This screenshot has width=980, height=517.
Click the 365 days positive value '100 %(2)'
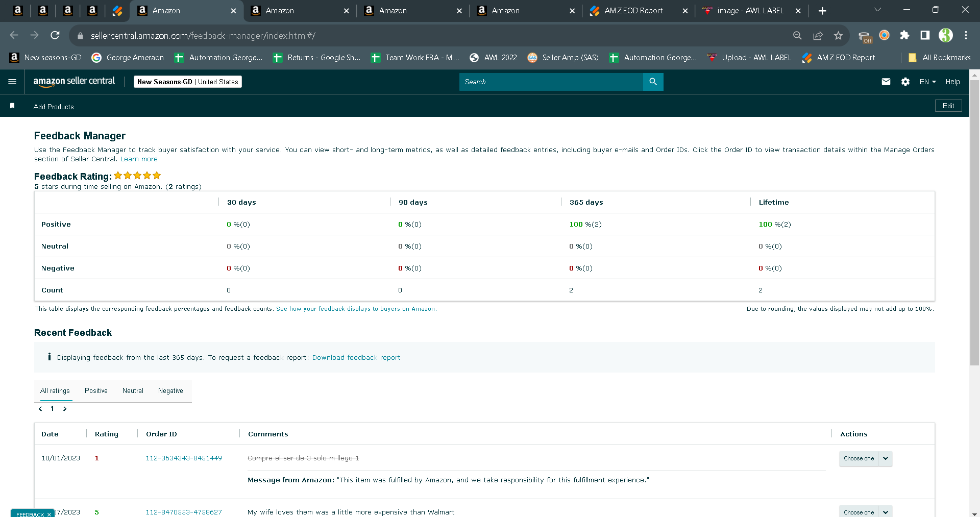(585, 225)
